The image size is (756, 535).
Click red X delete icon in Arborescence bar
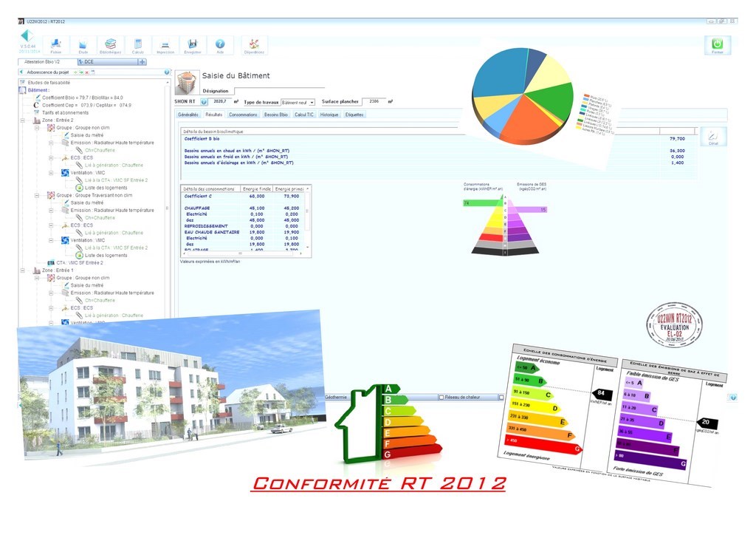[87, 72]
